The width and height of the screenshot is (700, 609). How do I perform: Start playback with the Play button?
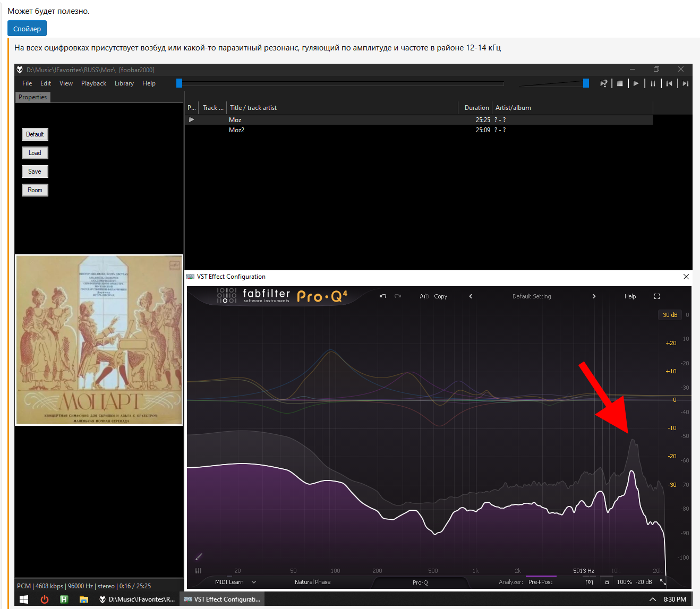[636, 83]
